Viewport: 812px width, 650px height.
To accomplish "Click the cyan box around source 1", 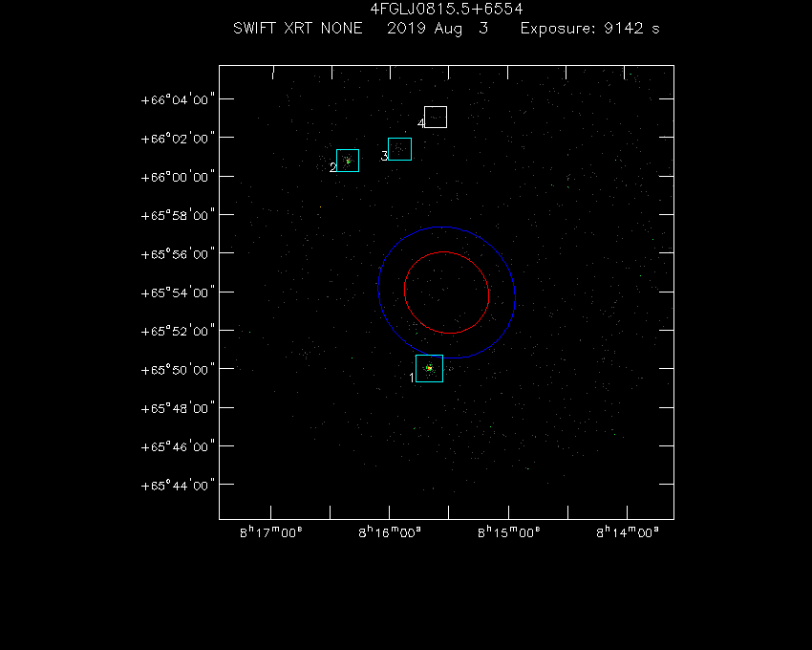I will click(429, 369).
